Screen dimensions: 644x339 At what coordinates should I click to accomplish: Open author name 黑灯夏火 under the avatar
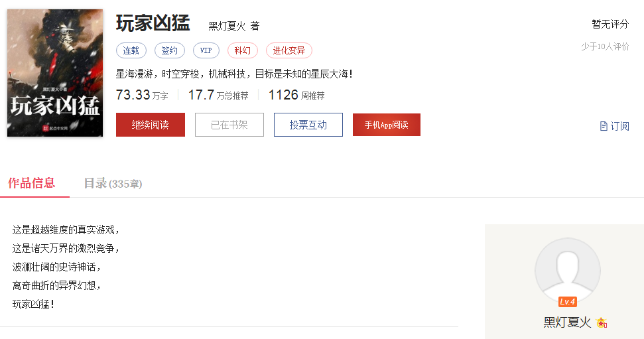coord(567,322)
